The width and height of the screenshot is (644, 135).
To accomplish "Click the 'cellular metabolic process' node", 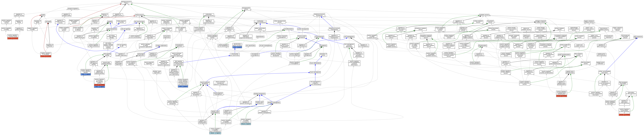I will [x=478, y=22].
